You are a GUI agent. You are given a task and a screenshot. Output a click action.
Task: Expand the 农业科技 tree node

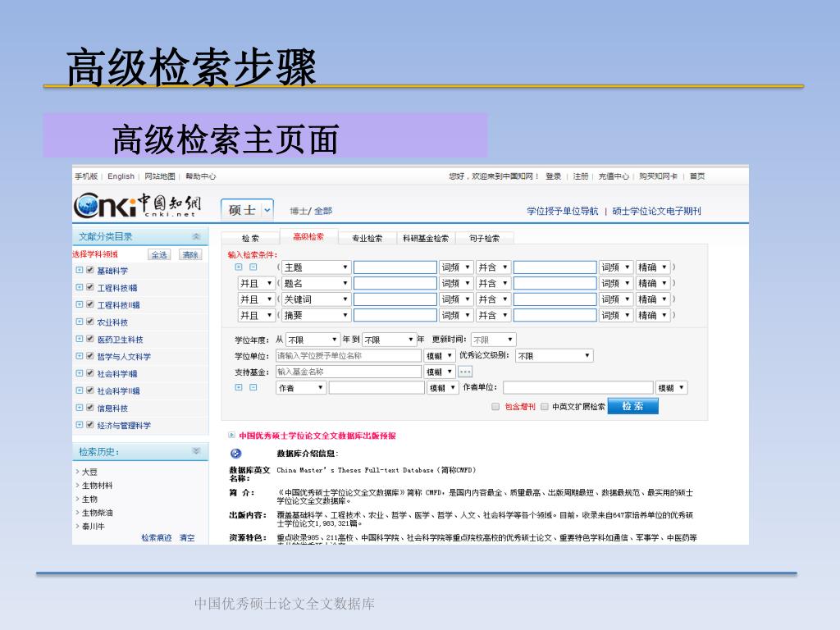click(80, 322)
